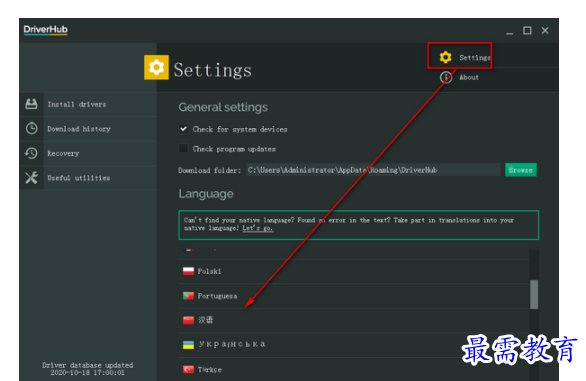This screenshot has height=381, width=586.
Task: Go to Useful utilities section
Action: [x=88, y=178]
